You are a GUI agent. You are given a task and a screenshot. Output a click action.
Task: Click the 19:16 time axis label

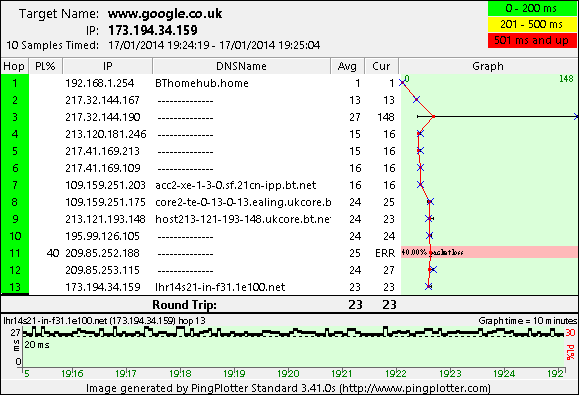coord(72,374)
